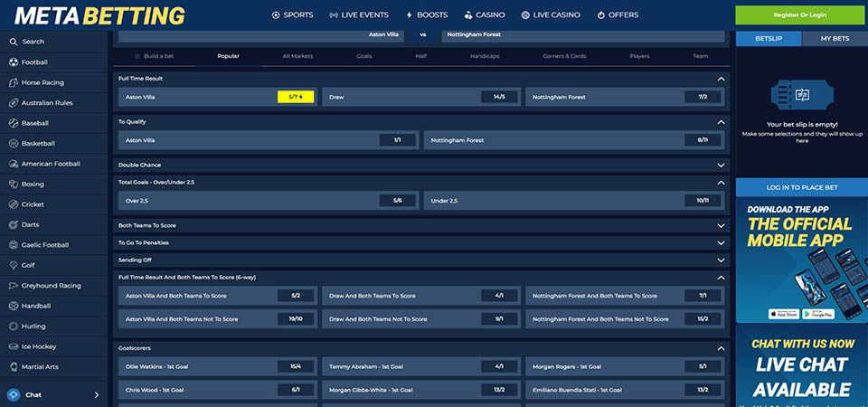Click Register Or Login button
This screenshot has width=868, height=407.
(799, 15)
